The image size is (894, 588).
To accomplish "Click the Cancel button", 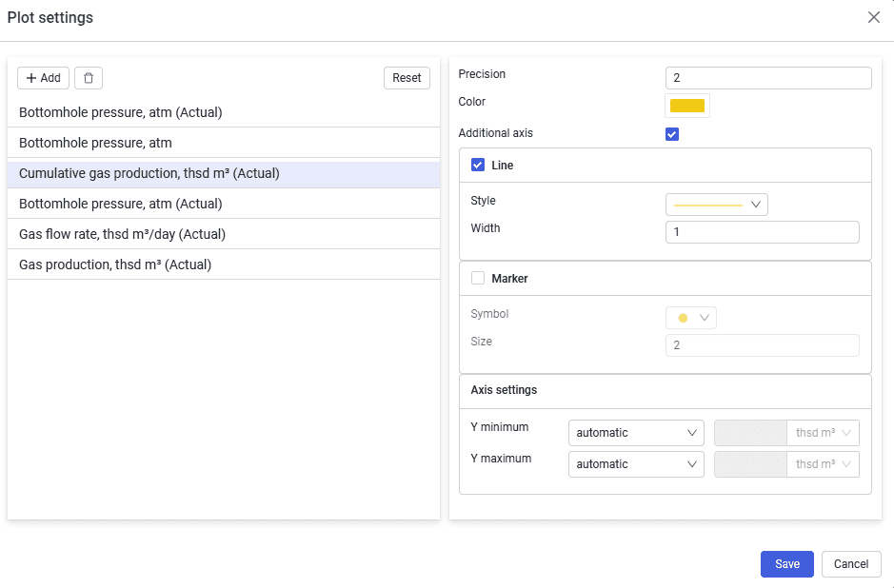I will [x=851, y=564].
